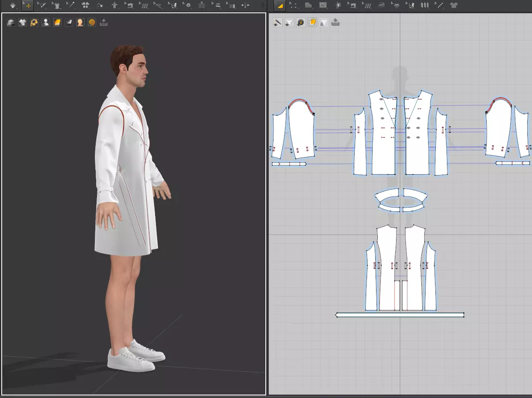
Task: Choose the Select Mesh tool in 3D toolbar
Action: click(x=42, y=6)
